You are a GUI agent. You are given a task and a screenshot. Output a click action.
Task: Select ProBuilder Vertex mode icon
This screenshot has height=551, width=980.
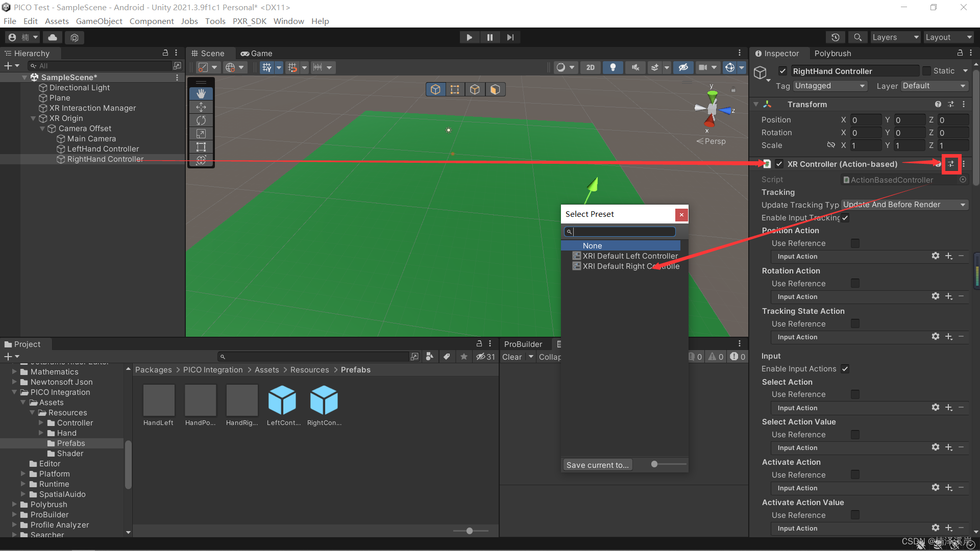click(x=455, y=90)
